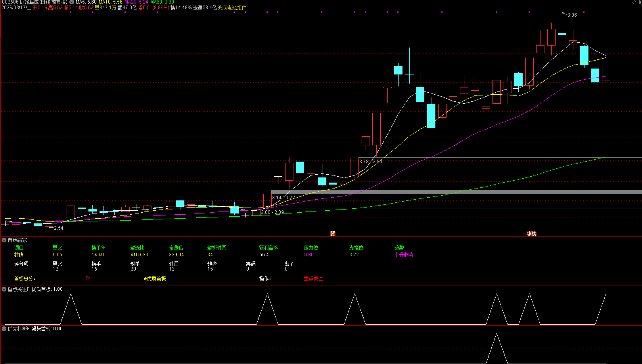The image size is (642, 364).
Task: Open the 重点关注F indicator dropdown arrow
Action: 4,290
